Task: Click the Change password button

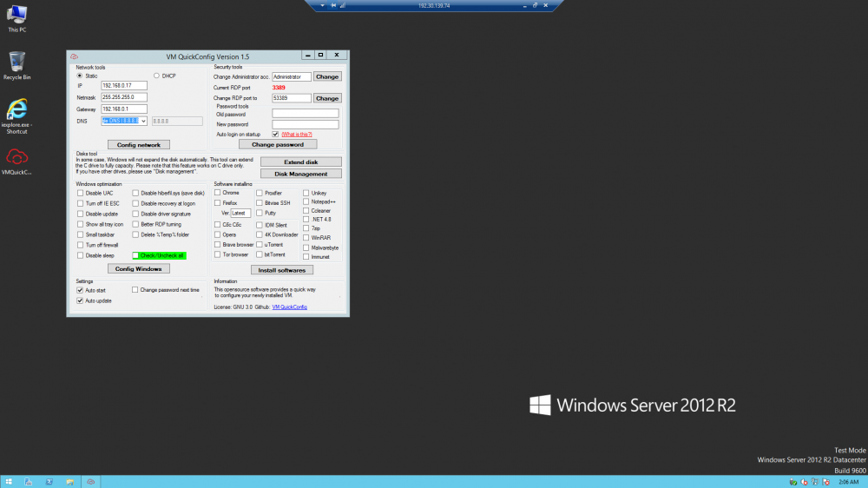Action: [x=278, y=144]
